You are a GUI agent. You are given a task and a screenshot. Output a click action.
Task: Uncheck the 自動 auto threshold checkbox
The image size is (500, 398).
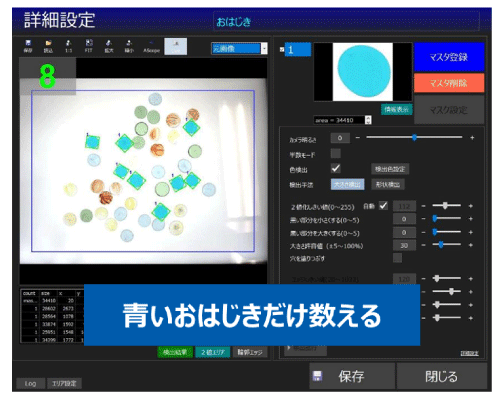(383, 206)
